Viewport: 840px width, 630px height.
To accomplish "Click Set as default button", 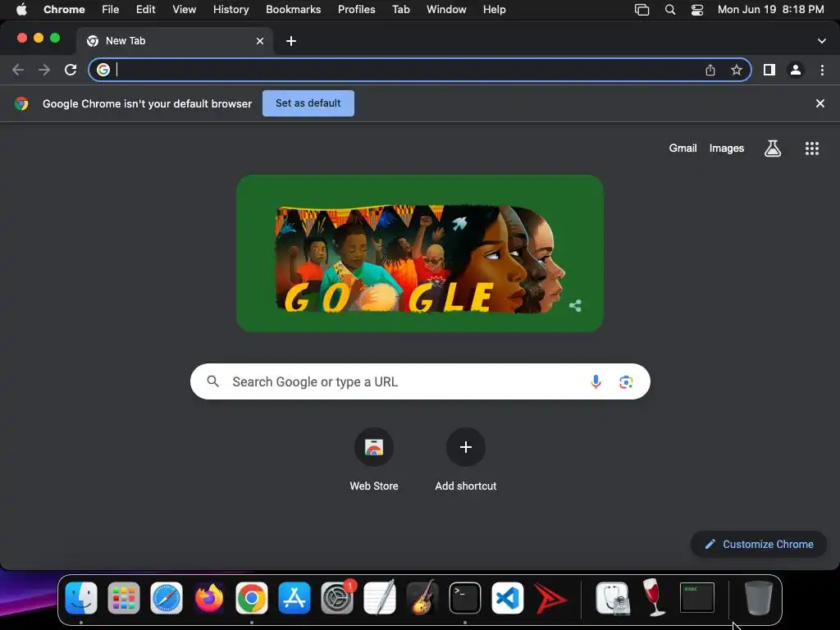I will (x=308, y=103).
